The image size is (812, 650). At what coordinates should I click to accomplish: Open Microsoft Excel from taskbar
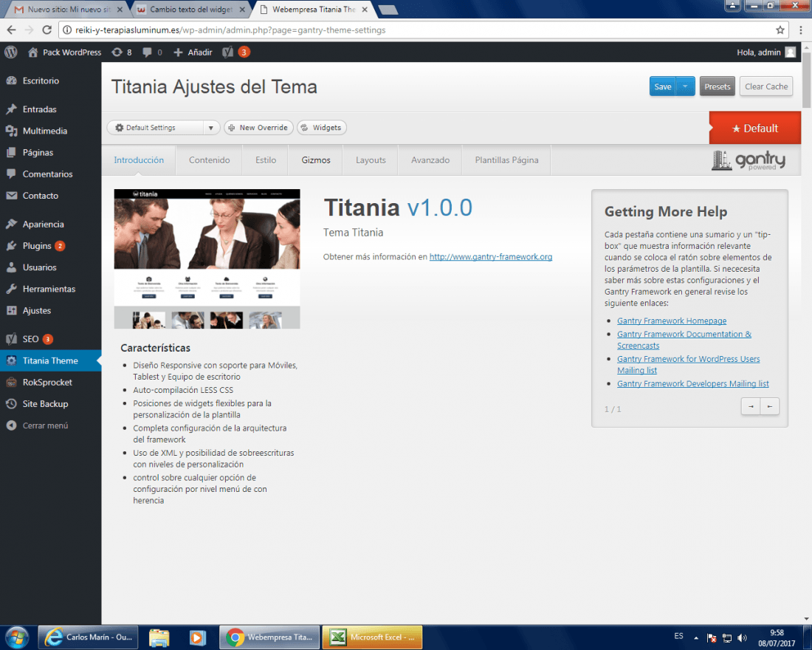[373, 637]
